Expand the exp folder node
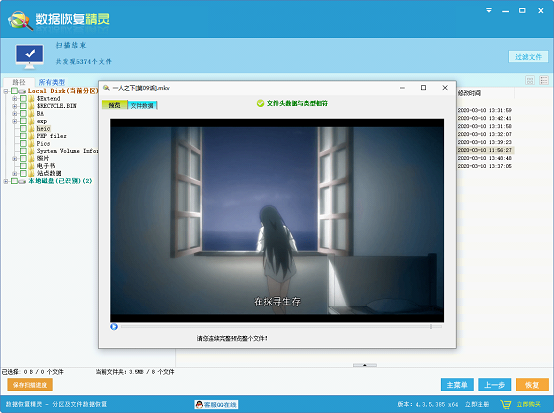 pos(14,121)
